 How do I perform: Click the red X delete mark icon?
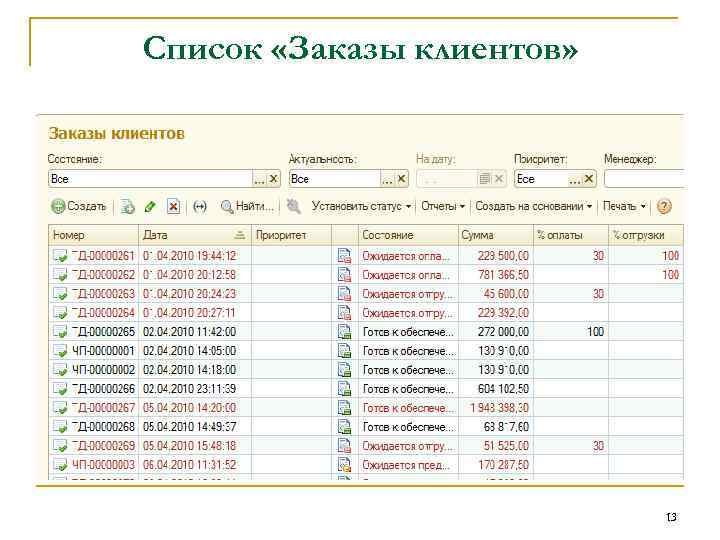pos(173,207)
